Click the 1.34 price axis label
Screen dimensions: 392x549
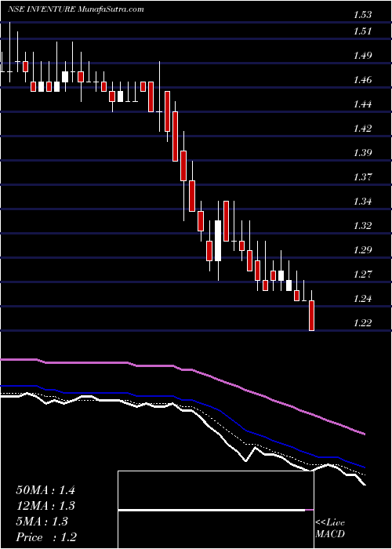point(362,202)
